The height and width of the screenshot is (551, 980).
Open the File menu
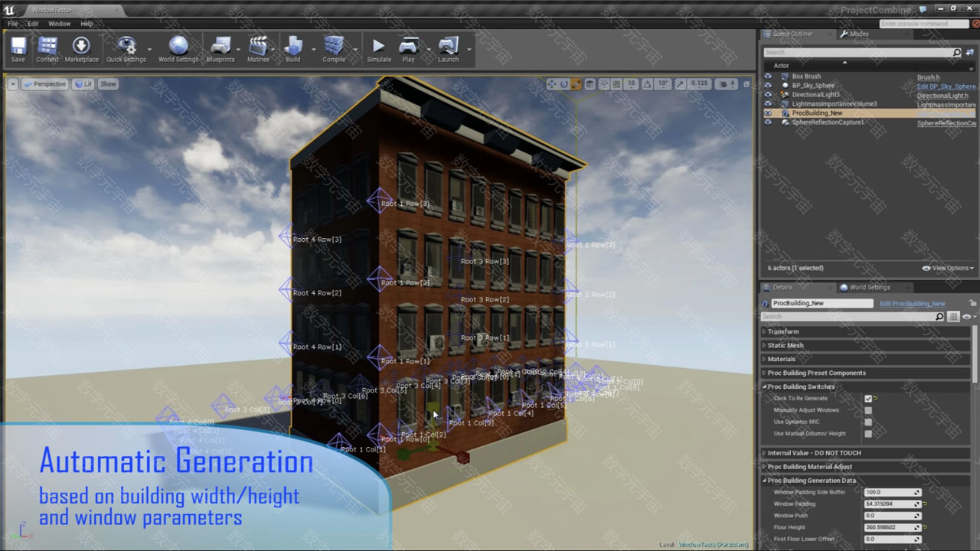click(x=13, y=24)
